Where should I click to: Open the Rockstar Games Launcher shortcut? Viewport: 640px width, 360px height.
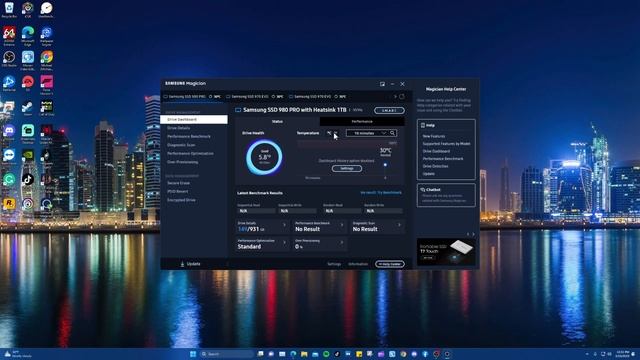coord(9,204)
